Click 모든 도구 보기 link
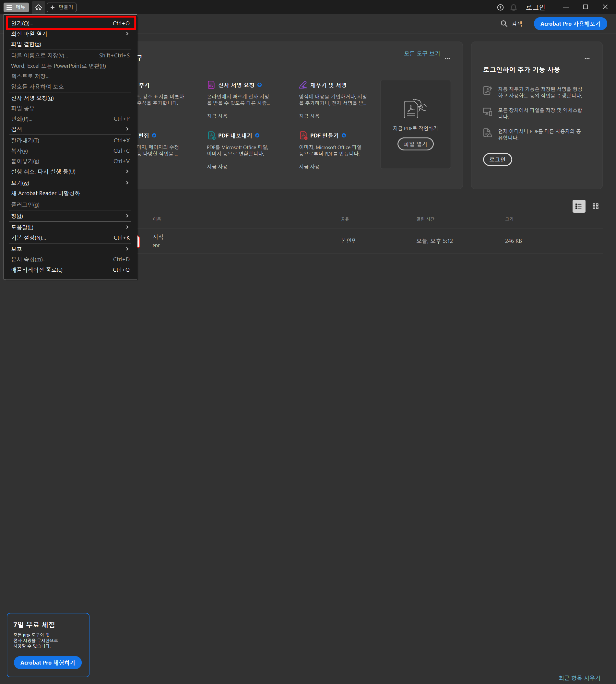Image resolution: width=616 pixels, height=684 pixels. pyautogui.click(x=422, y=53)
